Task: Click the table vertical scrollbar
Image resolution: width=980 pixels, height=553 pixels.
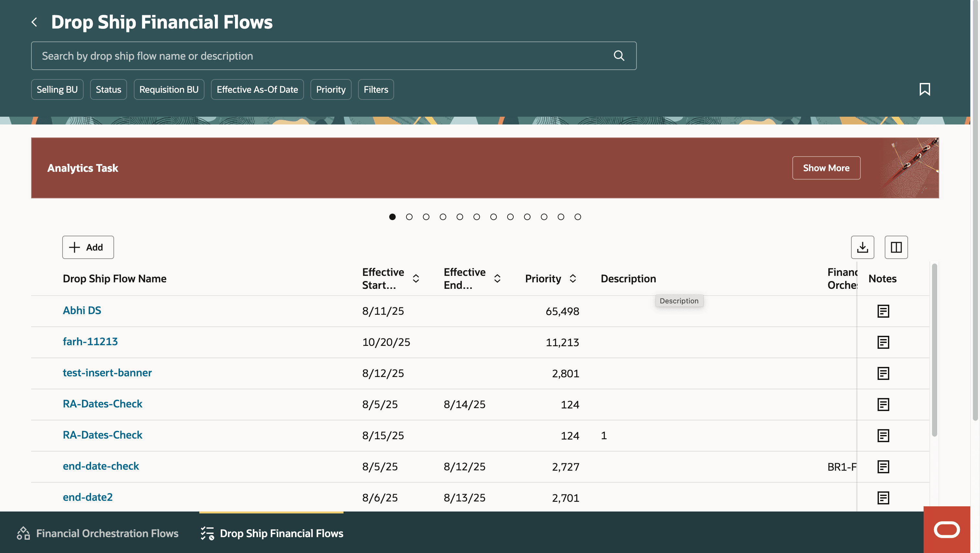Action: coord(934,350)
